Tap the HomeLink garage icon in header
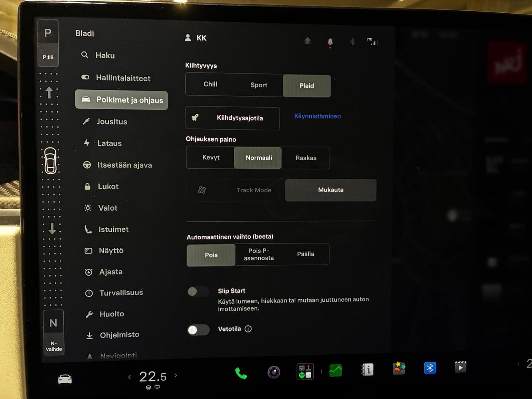This screenshot has height=399, width=532. pyautogui.click(x=307, y=41)
